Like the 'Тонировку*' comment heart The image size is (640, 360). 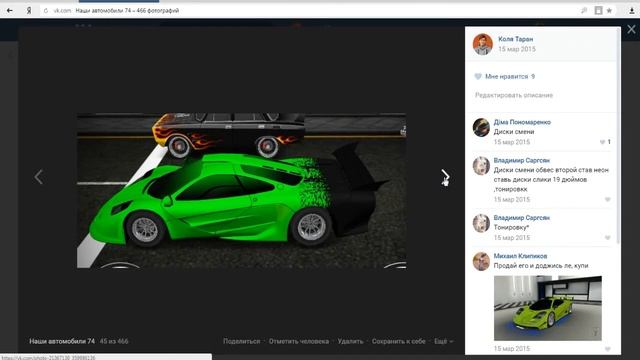point(607,238)
